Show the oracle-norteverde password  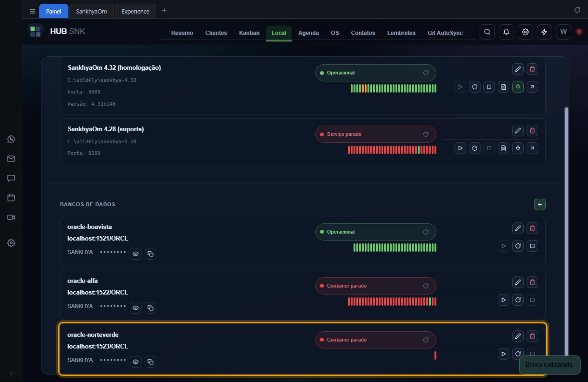pos(135,362)
